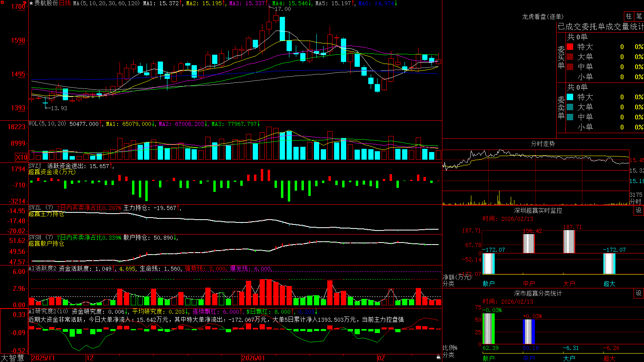Click the VOL(5,10,20) indicator label
The width and height of the screenshot is (644, 362).
coord(47,124)
